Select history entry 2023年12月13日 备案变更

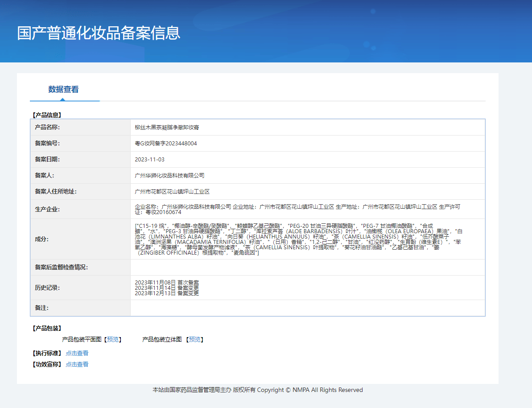pyautogui.click(x=167, y=293)
